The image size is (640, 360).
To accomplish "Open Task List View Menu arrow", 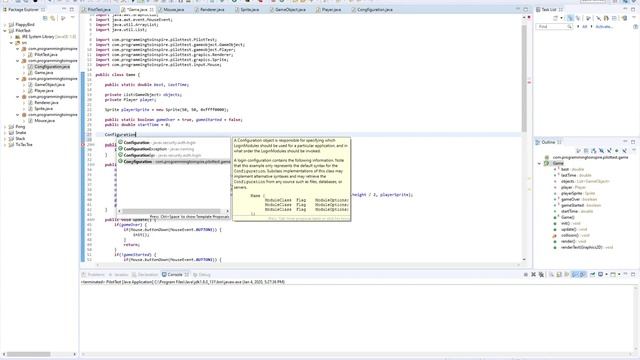I will coord(633,18).
